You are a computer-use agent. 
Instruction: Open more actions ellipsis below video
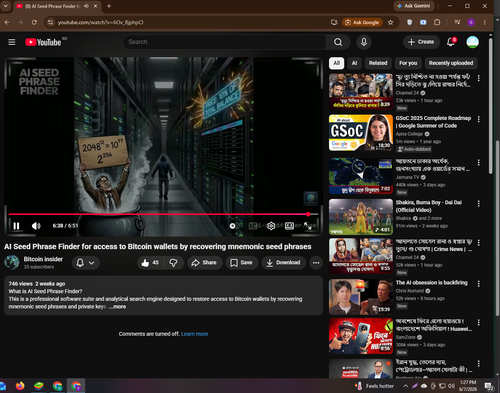pyautogui.click(x=316, y=263)
